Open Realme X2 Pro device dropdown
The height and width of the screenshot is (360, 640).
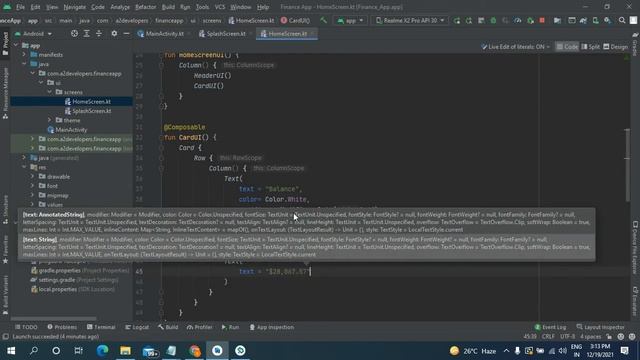(x=409, y=20)
